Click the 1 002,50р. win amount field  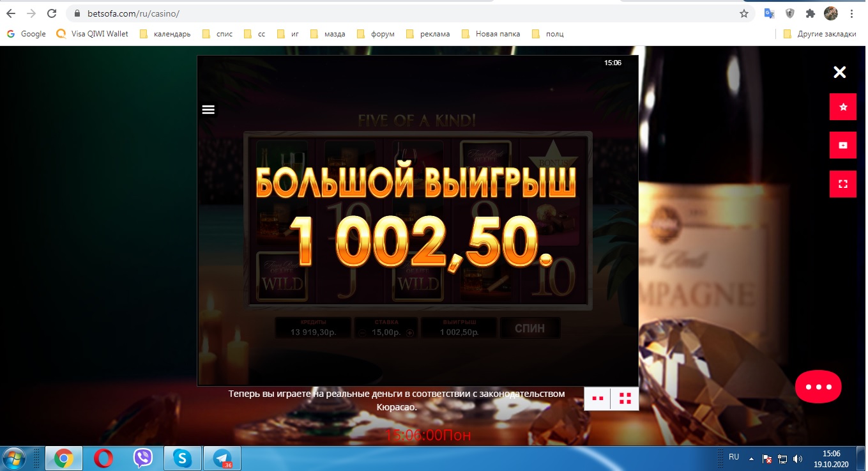click(x=460, y=328)
